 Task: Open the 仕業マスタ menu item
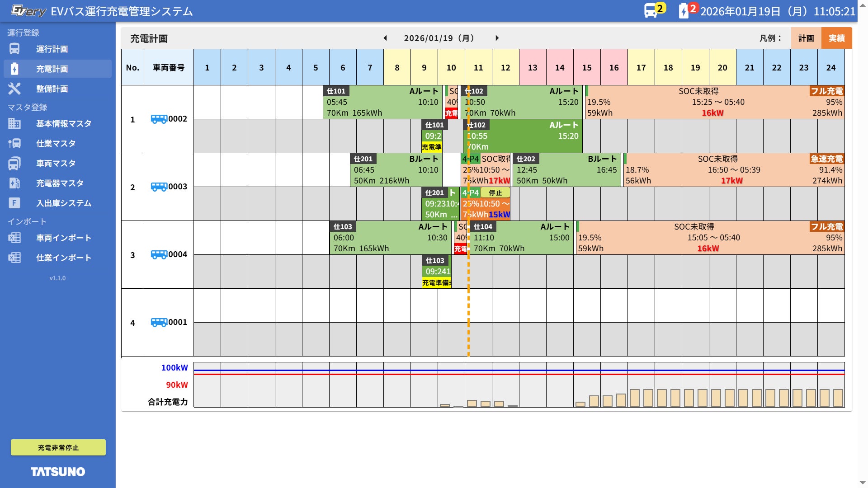(56, 143)
